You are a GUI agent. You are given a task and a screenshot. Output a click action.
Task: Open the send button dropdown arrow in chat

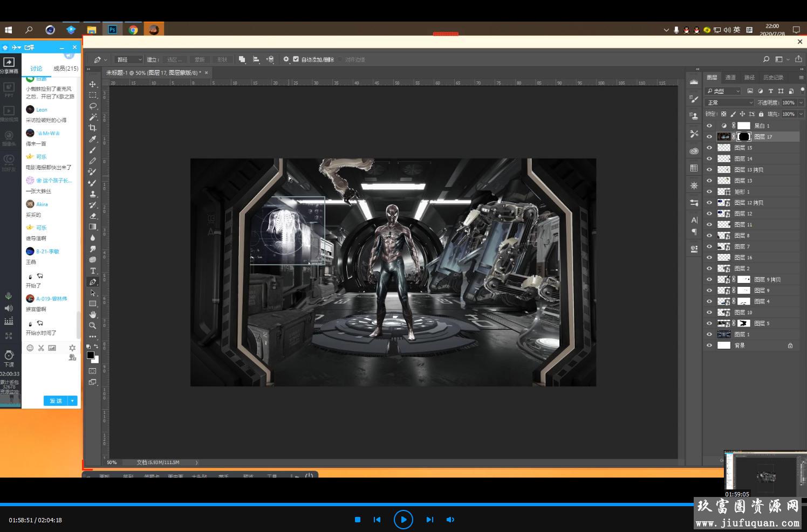click(x=73, y=401)
